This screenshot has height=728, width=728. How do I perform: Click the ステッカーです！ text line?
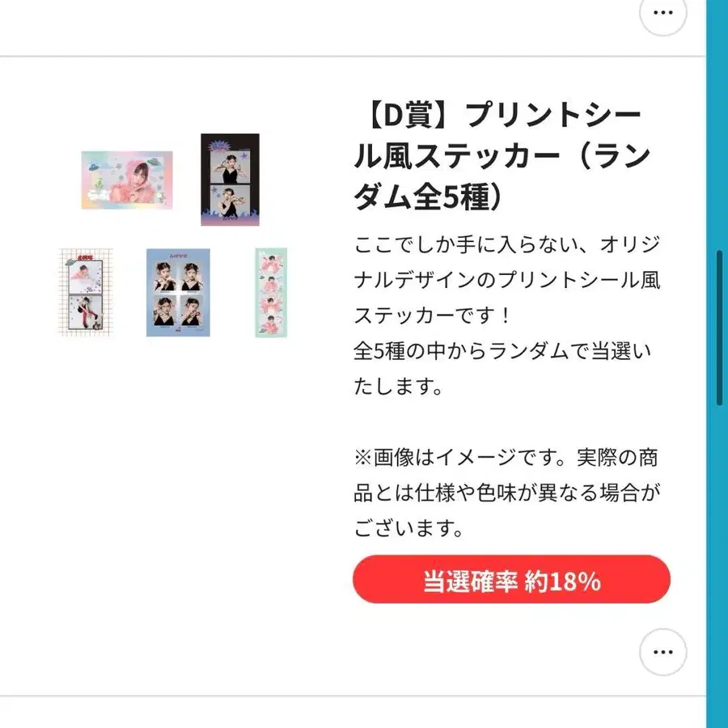432,315
